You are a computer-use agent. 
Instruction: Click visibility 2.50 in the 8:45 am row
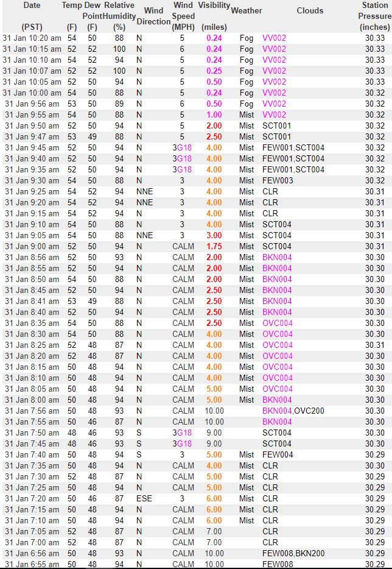tap(214, 291)
